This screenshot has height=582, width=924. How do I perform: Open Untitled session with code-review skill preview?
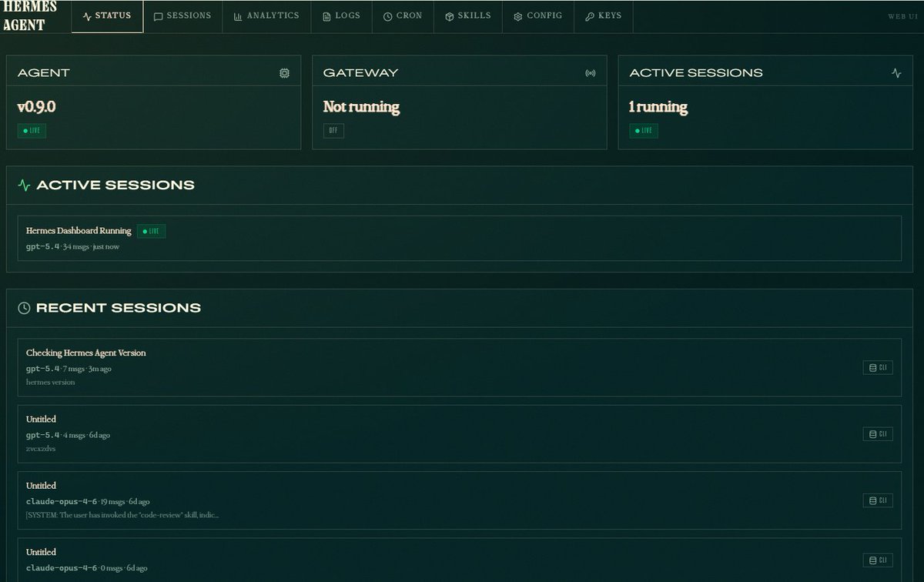(459, 500)
